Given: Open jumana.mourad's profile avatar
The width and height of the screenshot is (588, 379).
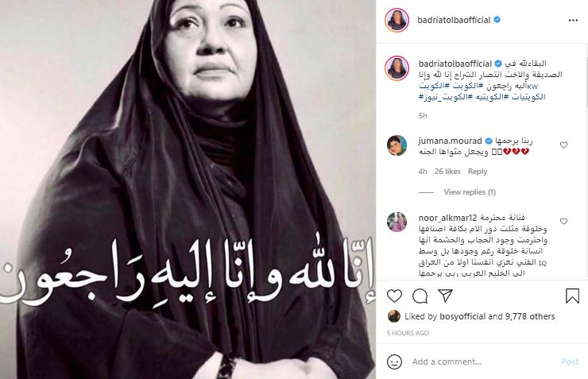Looking at the screenshot, I should [x=397, y=145].
